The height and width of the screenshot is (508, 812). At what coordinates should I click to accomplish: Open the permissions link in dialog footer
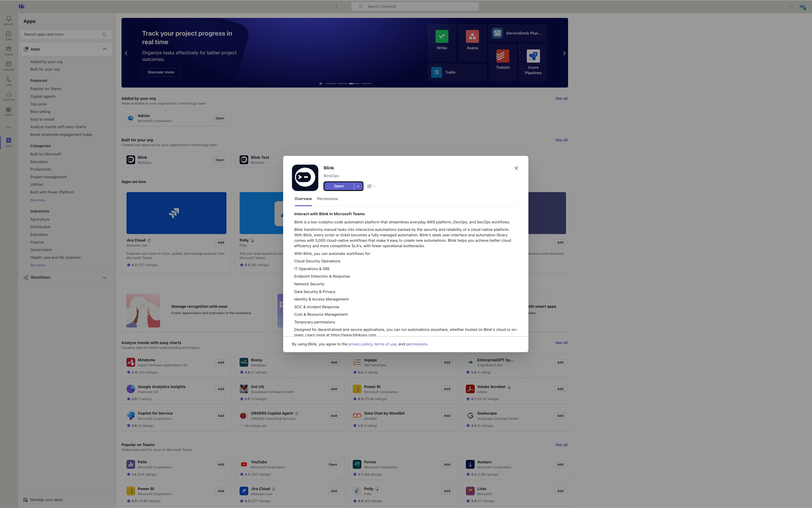[416, 344]
